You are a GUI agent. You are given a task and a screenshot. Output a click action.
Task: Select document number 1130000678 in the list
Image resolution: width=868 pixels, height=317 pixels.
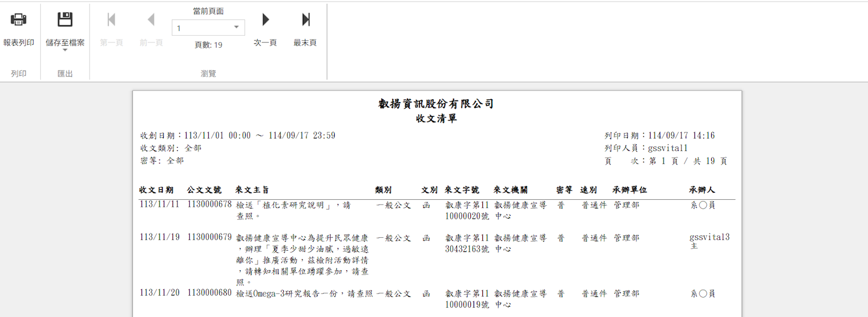point(209,205)
